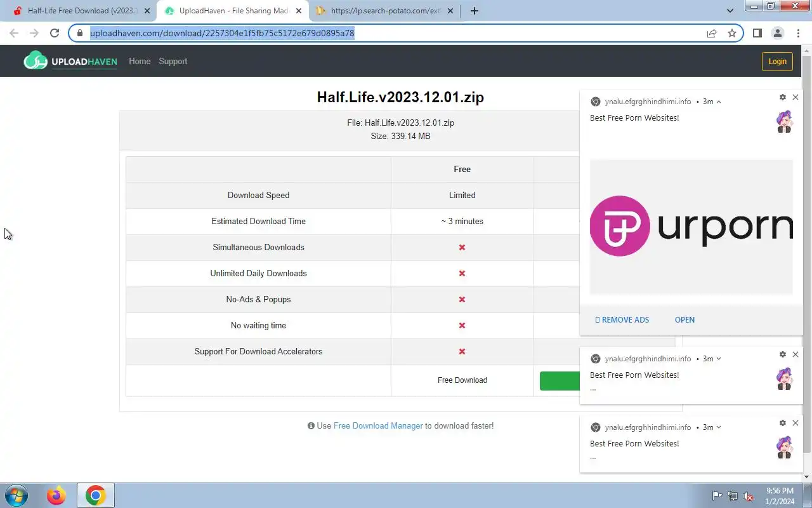
Task: Expand the second notification using its chevron
Action: (x=719, y=359)
